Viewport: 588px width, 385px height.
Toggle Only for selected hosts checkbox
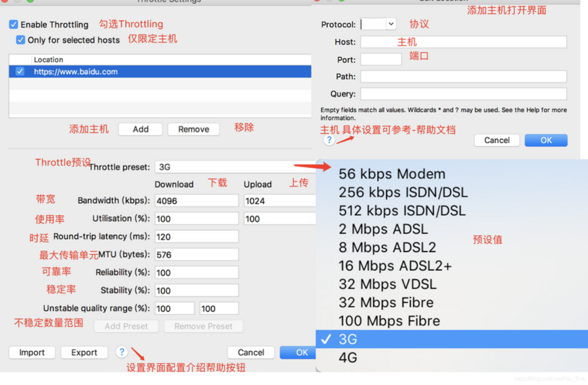tap(20, 40)
